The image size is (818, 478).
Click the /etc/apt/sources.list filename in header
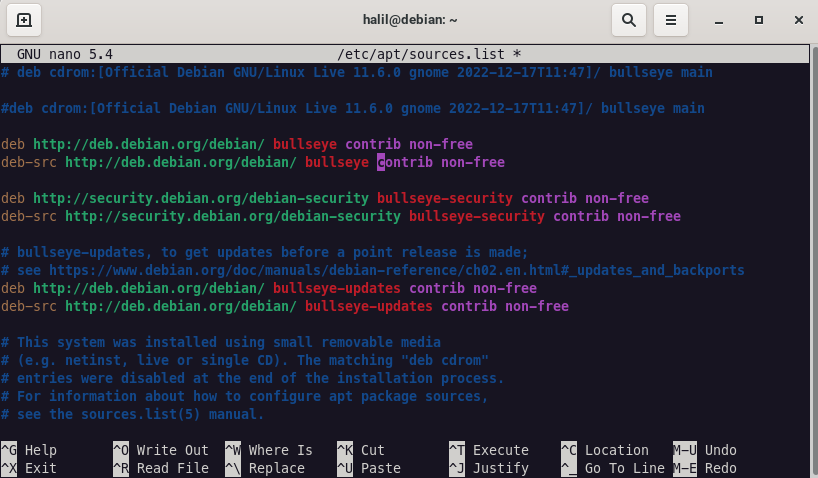[x=421, y=54]
